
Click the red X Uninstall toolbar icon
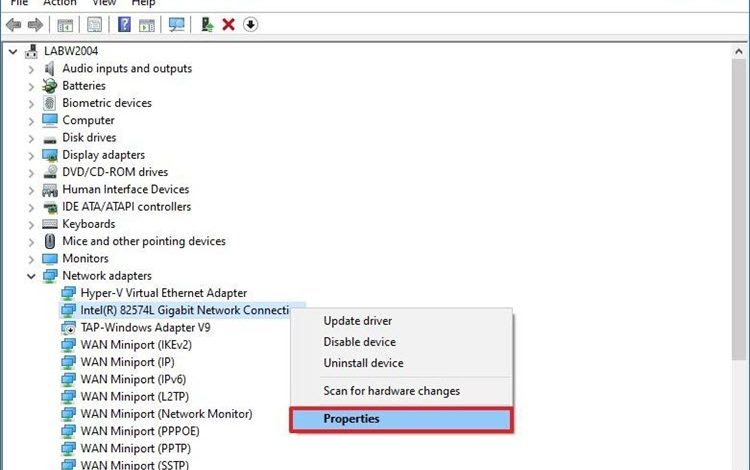pos(229,24)
